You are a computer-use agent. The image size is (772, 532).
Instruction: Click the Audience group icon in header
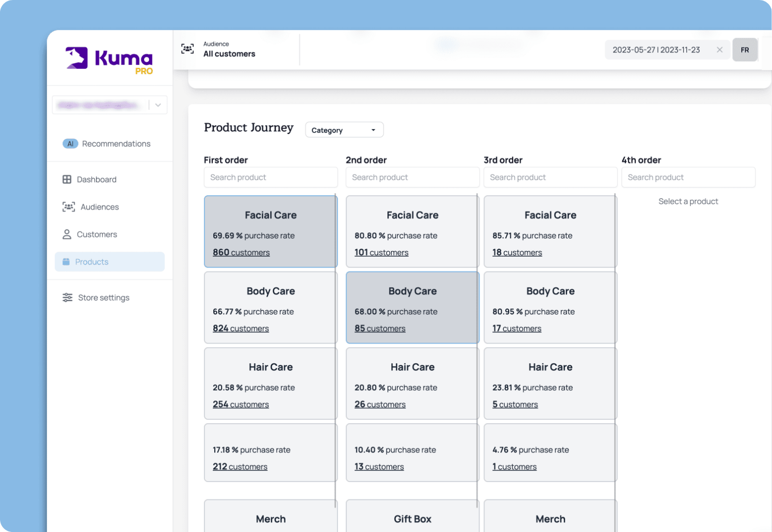(x=188, y=48)
